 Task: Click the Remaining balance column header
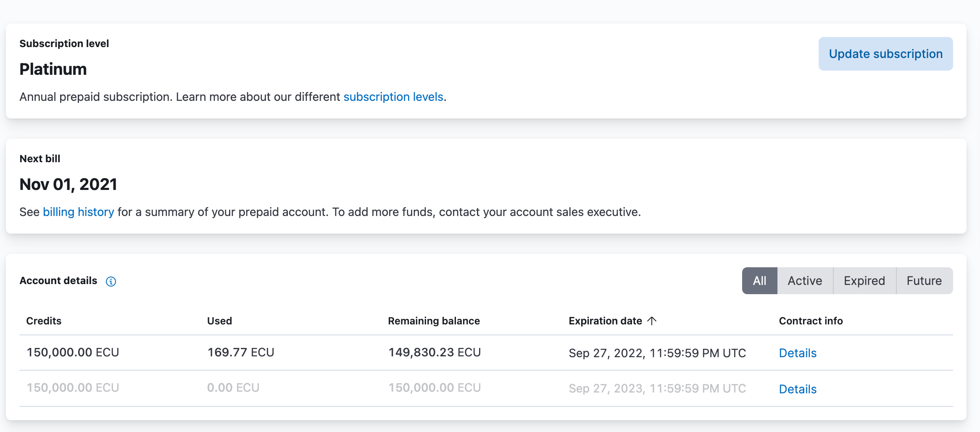[x=434, y=321]
